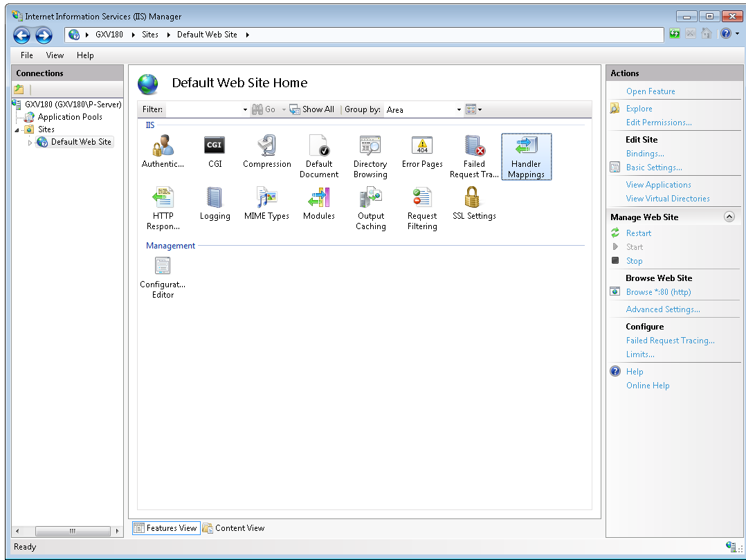This screenshot has height=560, width=746.
Task: Open the Error Pages feature
Action: pyautogui.click(x=422, y=151)
